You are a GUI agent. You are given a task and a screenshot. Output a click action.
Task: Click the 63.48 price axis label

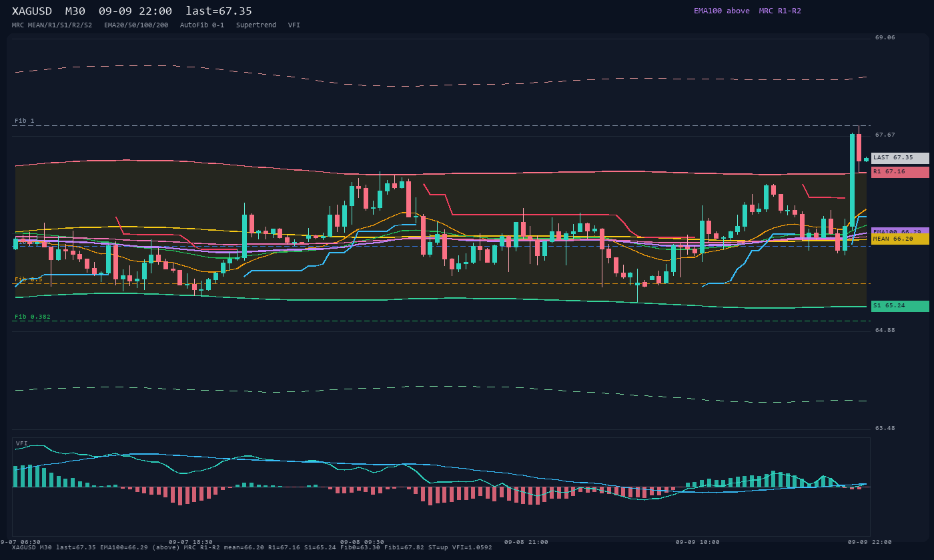point(885,429)
